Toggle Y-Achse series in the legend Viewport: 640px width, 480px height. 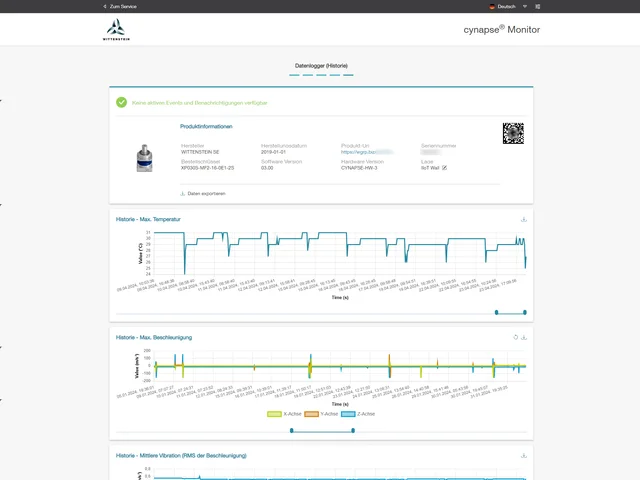pyautogui.click(x=320, y=413)
